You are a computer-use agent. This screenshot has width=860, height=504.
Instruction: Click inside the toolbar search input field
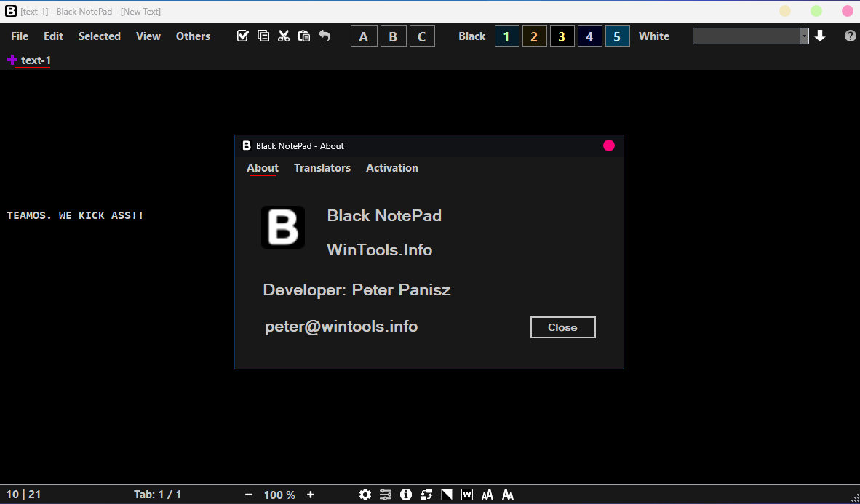click(x=746, y=36)
